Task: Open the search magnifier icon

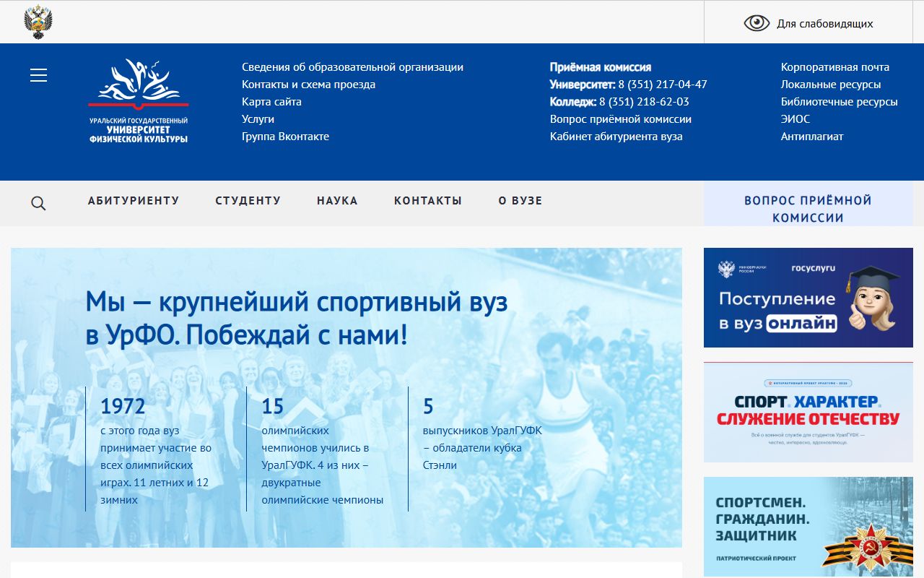Action: (38, 203)
